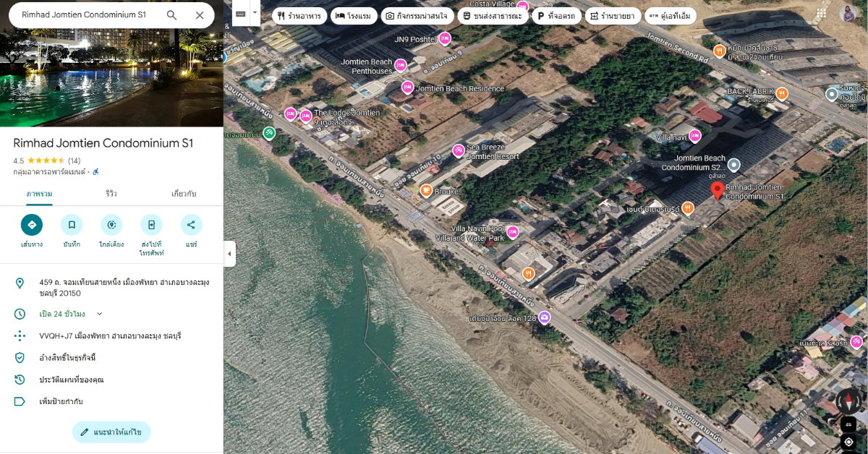Click the restaurant marker near เอนต์ บิสโทร
Viewport: 868px width, 454px height.
pos(687,208)
